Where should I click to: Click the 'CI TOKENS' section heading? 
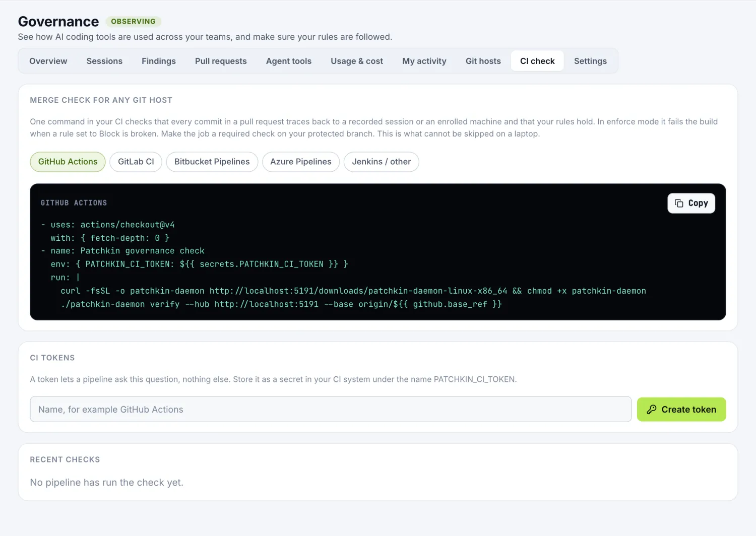coord(52,358)
